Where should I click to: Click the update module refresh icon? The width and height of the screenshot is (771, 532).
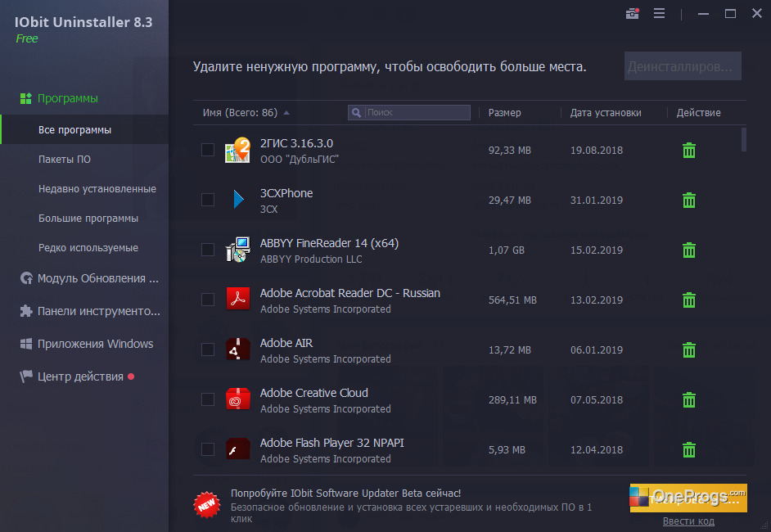click(26, 278)
